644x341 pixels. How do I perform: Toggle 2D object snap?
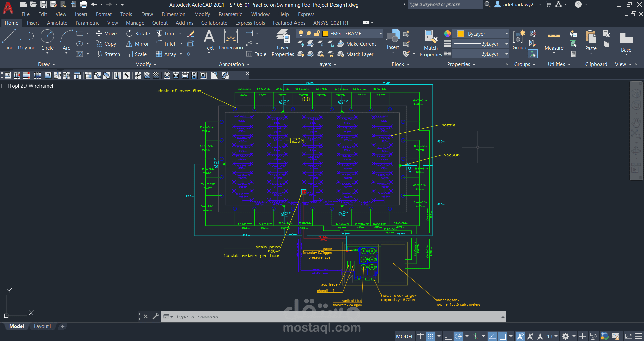502,336
